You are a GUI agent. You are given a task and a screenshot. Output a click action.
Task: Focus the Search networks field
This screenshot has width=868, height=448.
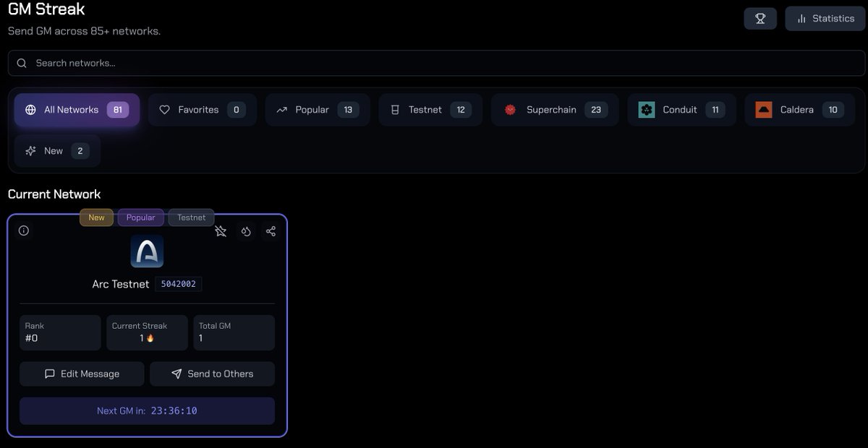tap(436, 63)
